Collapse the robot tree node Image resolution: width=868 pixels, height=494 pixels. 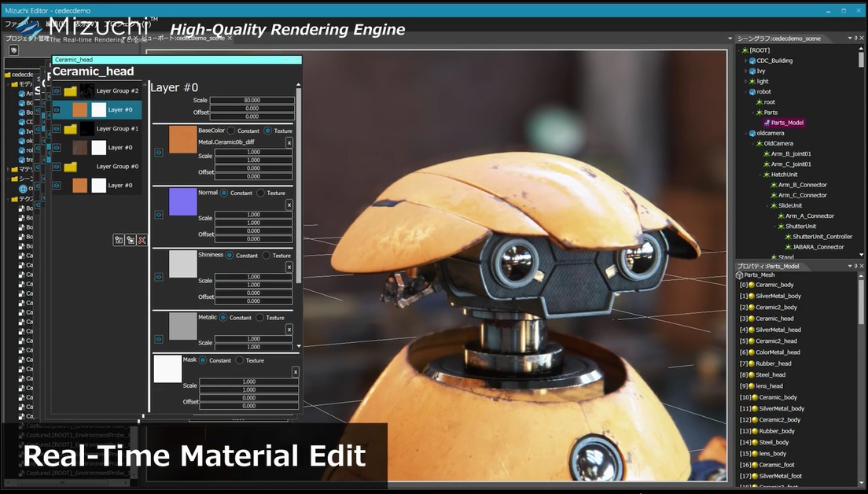click(x=745, y=92)
